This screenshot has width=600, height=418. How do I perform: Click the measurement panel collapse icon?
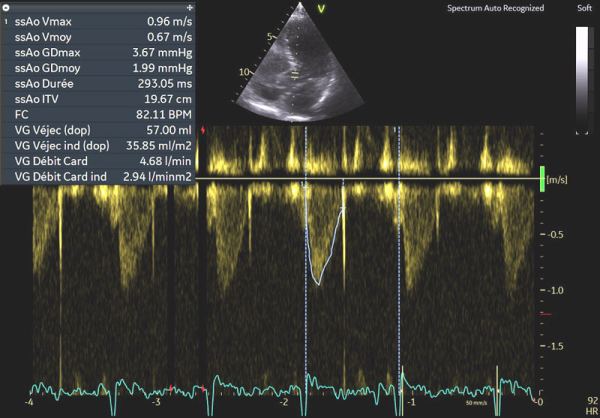pyautogui.click(x=6, y=6)
